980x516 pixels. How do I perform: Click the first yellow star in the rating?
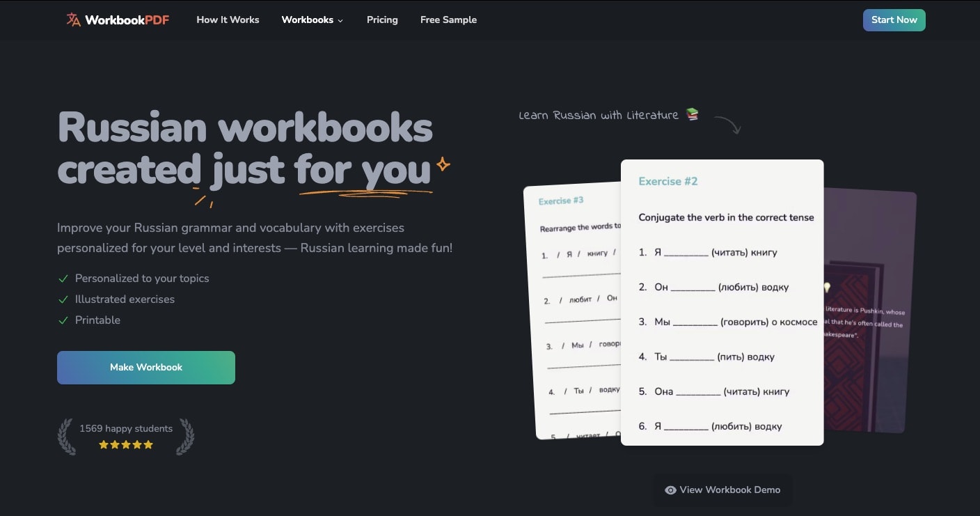(x=104, y=444)
